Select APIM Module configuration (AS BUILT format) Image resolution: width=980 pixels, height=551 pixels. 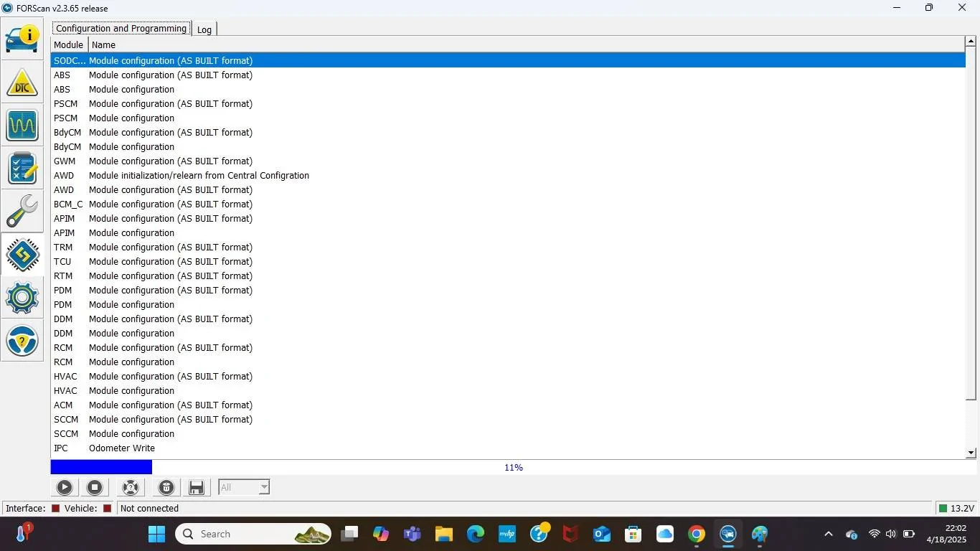pyautogui.click(x=508, y=219)
